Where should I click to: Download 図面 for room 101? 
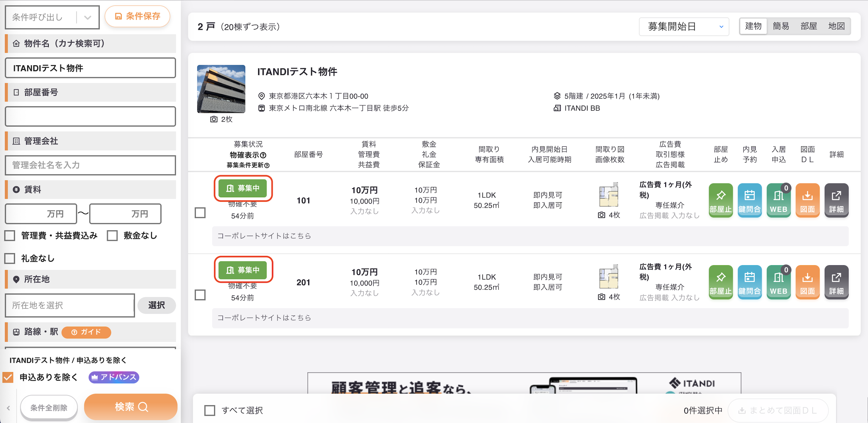[808, 200]
